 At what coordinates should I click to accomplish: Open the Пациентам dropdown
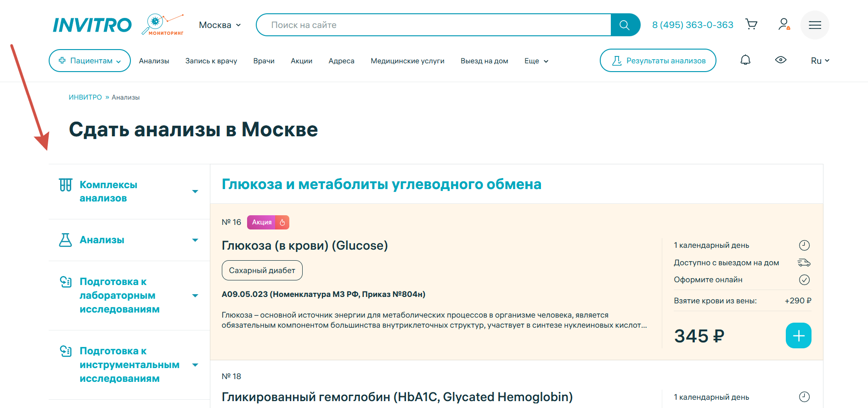tap(90, 61)
